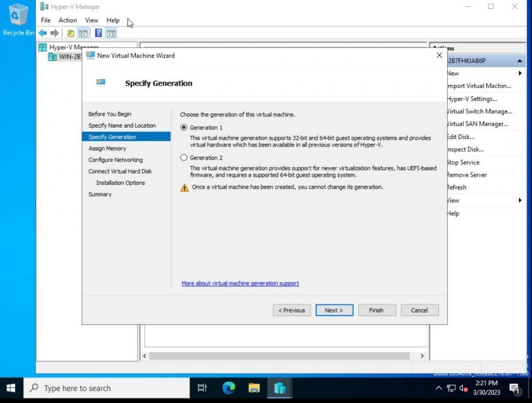Open the Action menu

[68, 20]
